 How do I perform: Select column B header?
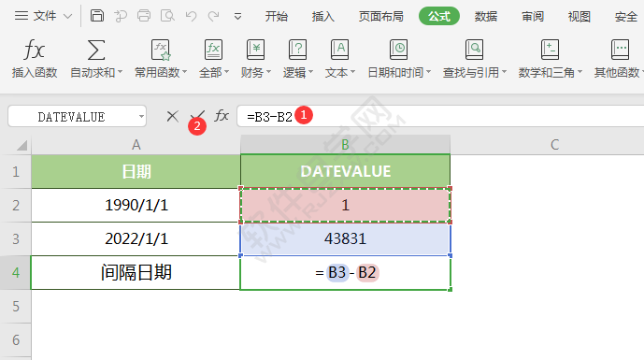345,145
